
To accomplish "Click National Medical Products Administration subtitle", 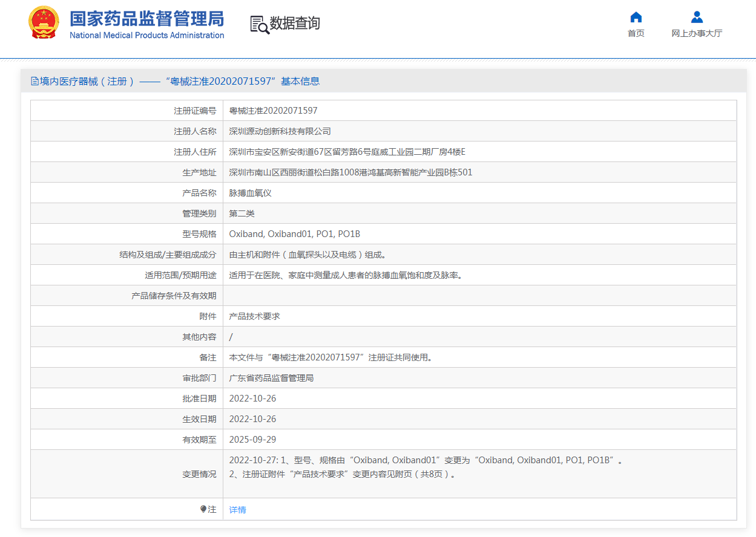I will tap(147, 35).
